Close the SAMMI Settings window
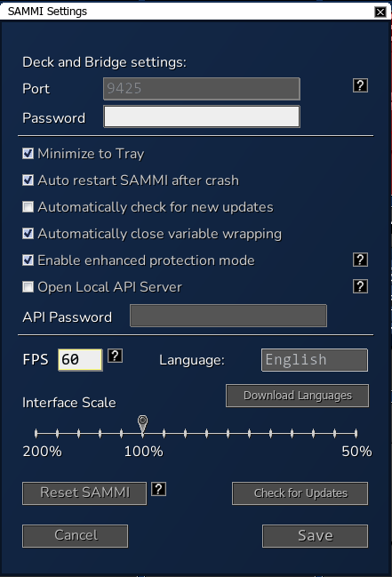This screenshot has width=392, height=577. (x=380, y=12)
